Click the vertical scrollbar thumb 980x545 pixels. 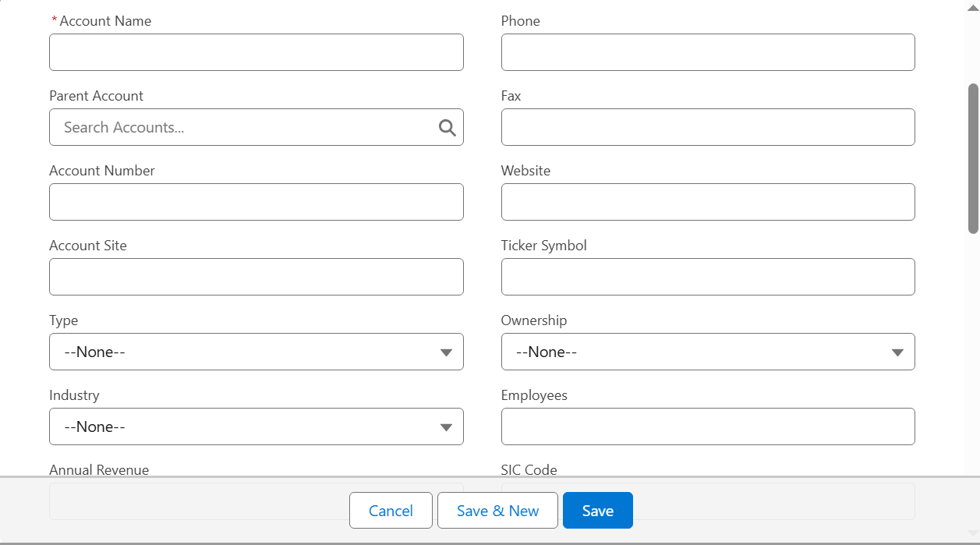coord(973,158)
